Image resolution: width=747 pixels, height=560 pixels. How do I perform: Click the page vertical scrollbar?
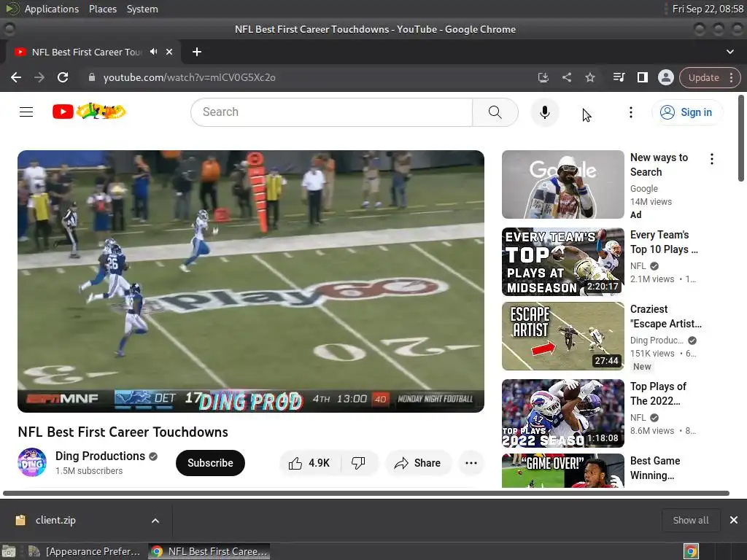tap(741, 138)
